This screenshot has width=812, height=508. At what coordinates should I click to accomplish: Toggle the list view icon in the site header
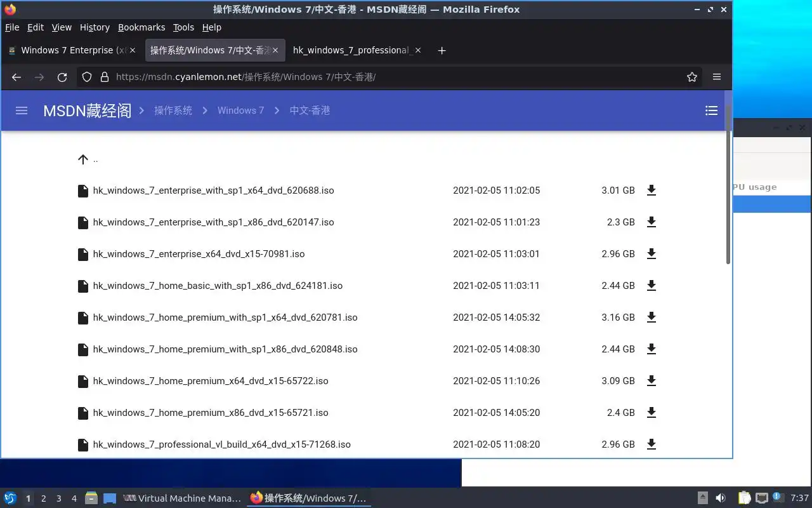tap(711, 110)
